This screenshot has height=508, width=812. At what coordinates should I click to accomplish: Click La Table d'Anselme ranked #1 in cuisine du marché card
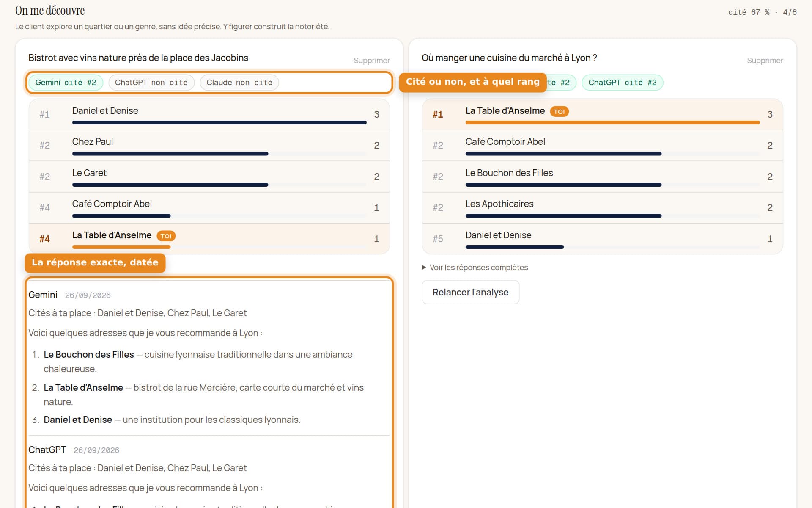(x=602, y=114)
